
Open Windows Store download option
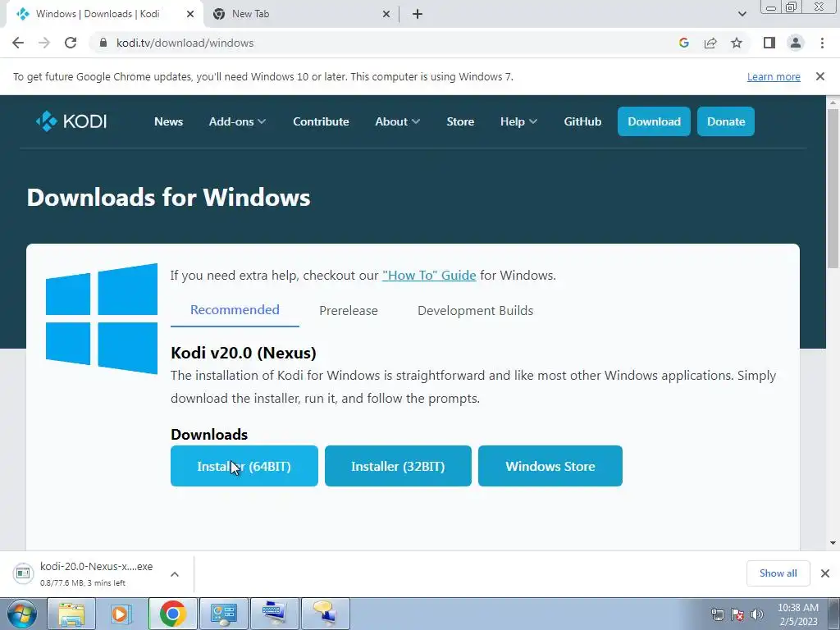550,466
